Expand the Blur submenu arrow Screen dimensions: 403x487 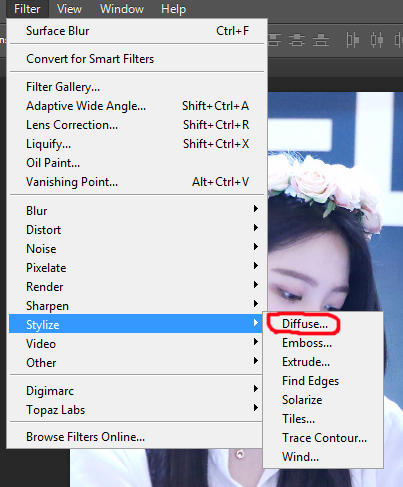click(x=256, y=209)
